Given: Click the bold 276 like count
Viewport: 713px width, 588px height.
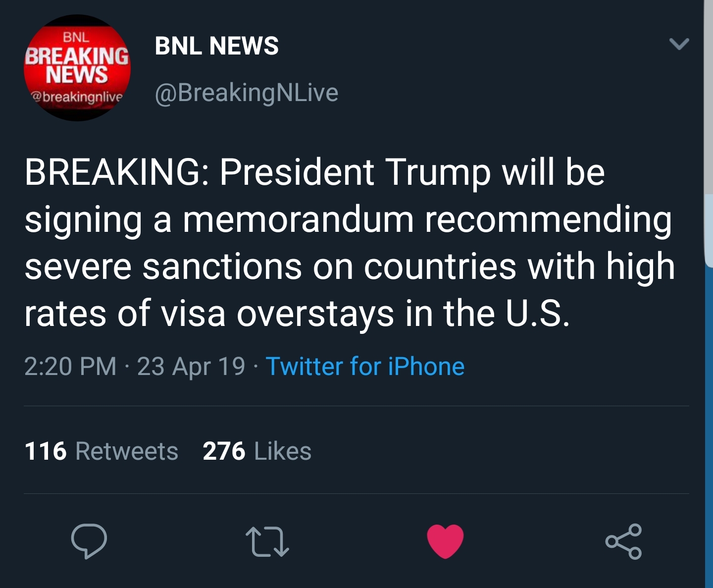Looking at the screenshot, I should point(224,451).
